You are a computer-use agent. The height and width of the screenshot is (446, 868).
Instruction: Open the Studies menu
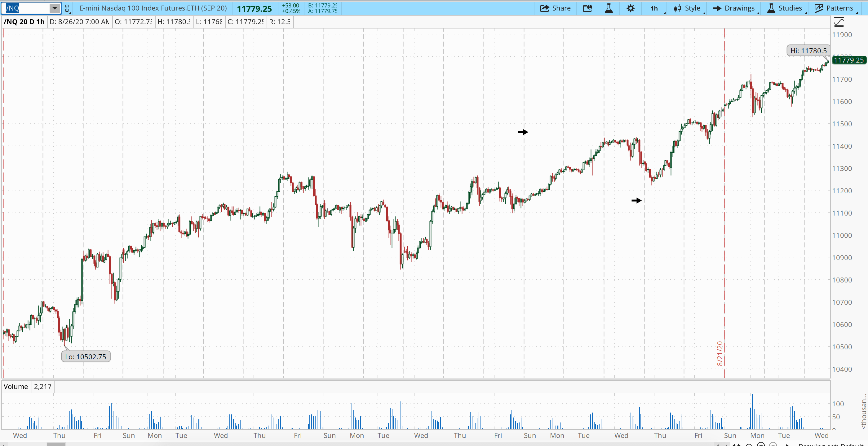pyautogui.click(x=785, y=8)
